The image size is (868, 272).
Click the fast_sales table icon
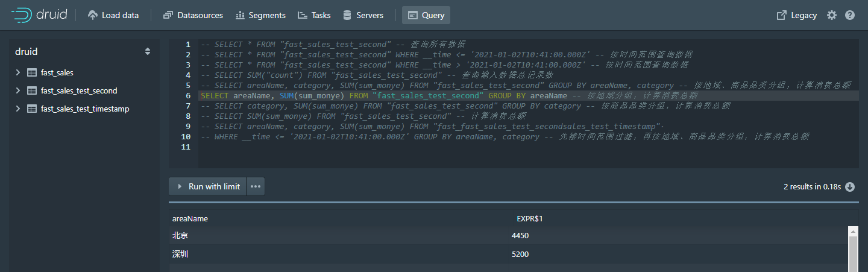coord(32,72)
